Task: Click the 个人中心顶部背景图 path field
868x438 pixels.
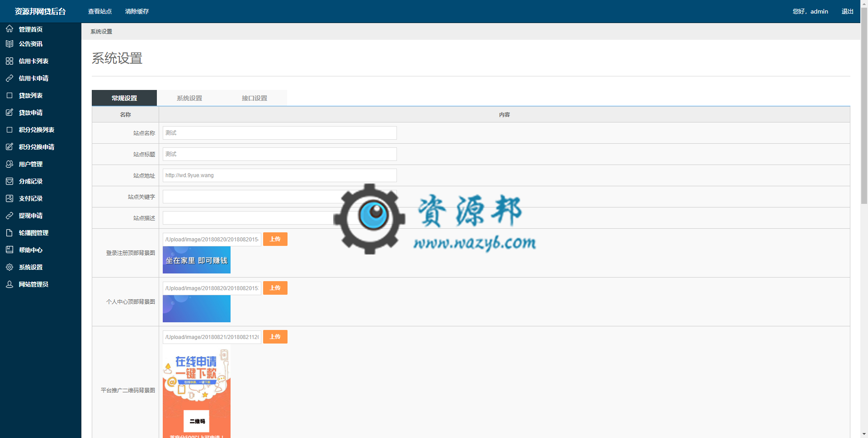Action: 212,288
